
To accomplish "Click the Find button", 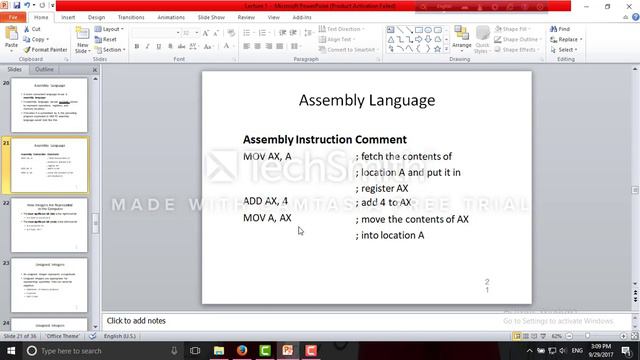I will tap(560, 29).
